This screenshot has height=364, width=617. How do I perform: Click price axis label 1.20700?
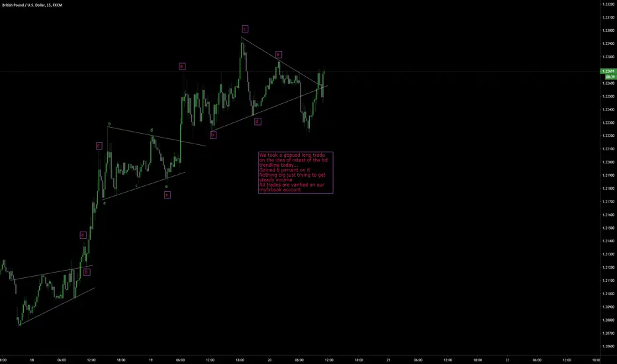(x=608, y=334)
